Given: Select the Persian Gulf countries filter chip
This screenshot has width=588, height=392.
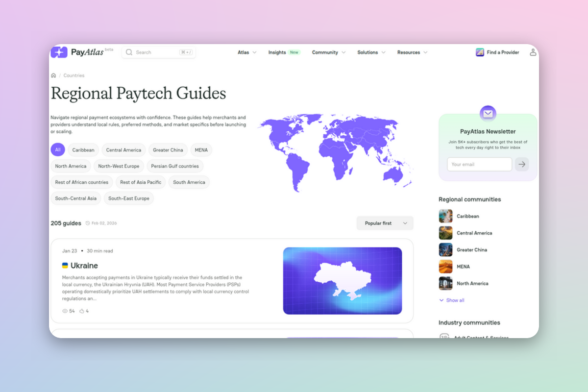Looking at the screenshot, I should pos(175,166).
